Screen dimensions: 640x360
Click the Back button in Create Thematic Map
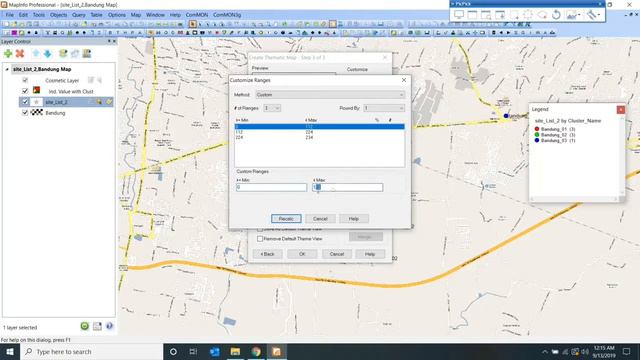[267, 254]
